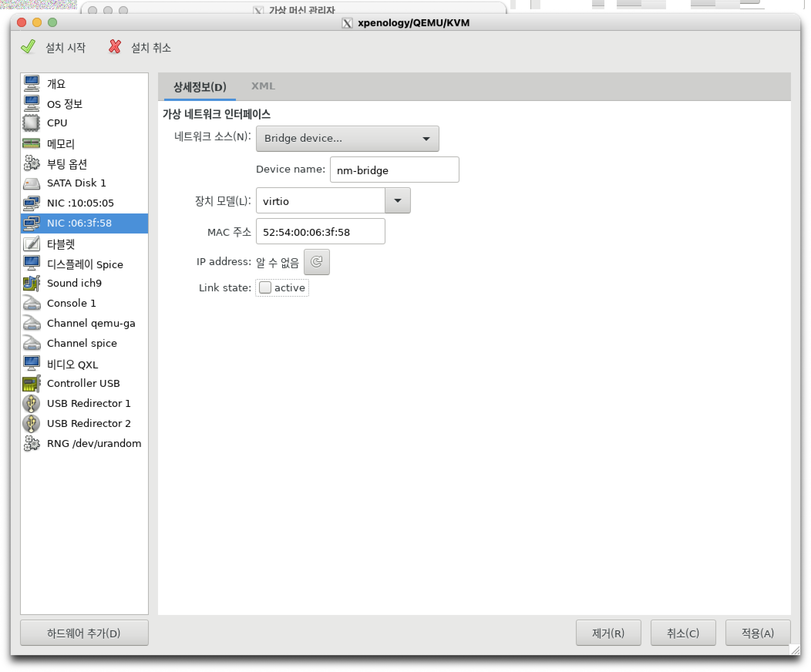Select the memory RAM stick icon
Screen dimensions: 811x672
31,144
